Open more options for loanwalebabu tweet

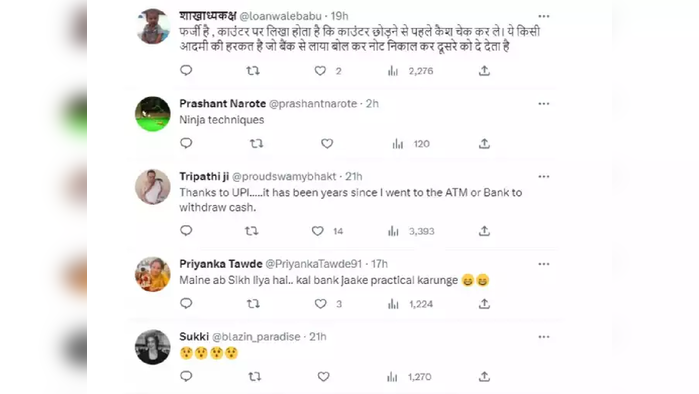point(543,16)
